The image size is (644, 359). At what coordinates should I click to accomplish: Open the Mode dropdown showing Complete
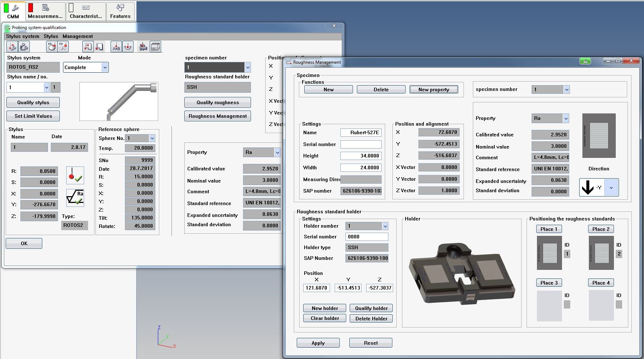click(105, 67)
